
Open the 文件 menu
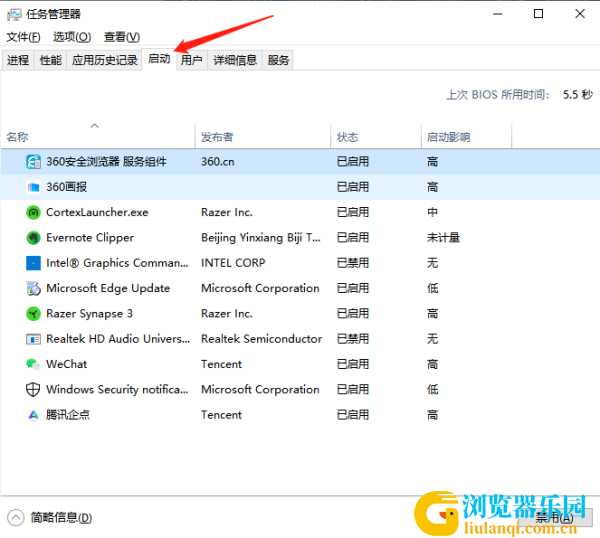pyautogui.click(x=20, y=37)
